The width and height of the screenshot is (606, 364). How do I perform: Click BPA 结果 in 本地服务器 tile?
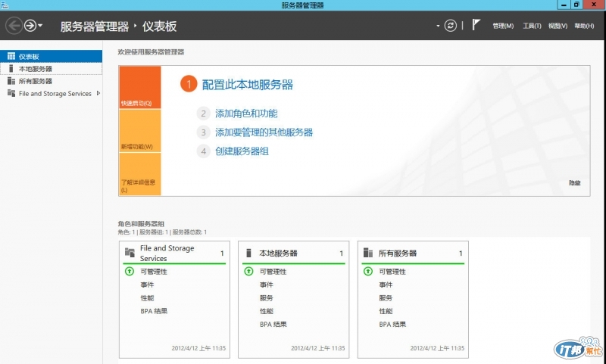pyautogui.click(x=273, y=324)
